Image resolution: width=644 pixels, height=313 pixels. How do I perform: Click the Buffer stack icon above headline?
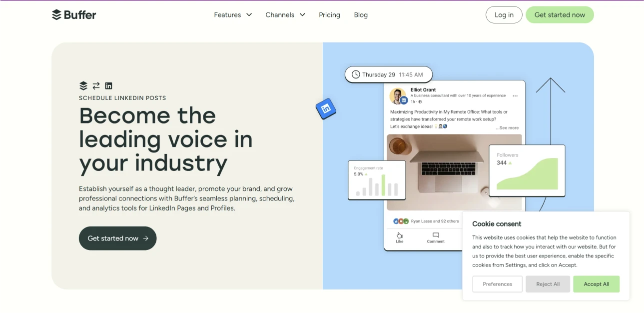(83, 85)
